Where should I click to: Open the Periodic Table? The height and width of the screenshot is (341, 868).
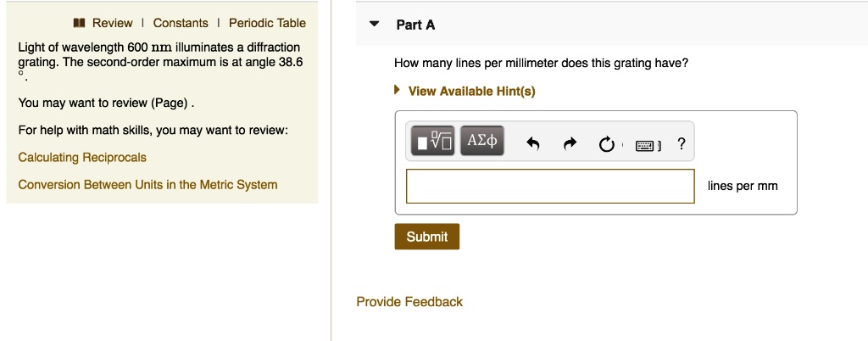267,23
